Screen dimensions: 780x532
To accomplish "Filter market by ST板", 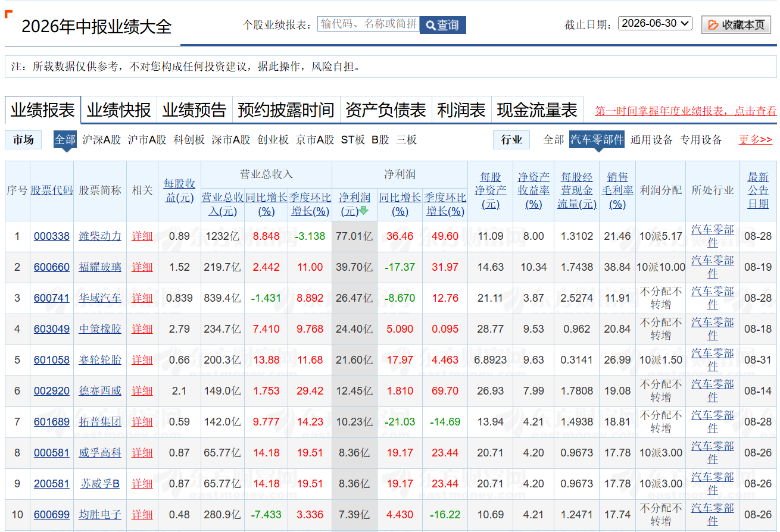I will pyautogui.click(x=352, y=140).
